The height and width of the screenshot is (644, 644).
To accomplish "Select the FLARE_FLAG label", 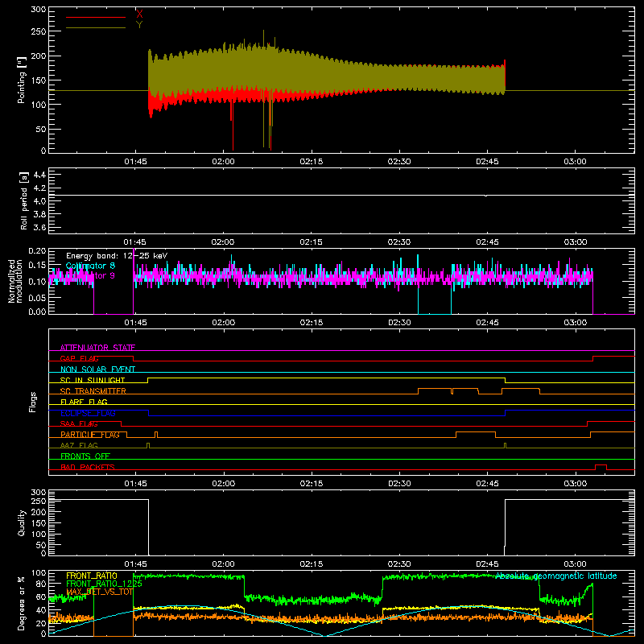I will coord(84,402).
